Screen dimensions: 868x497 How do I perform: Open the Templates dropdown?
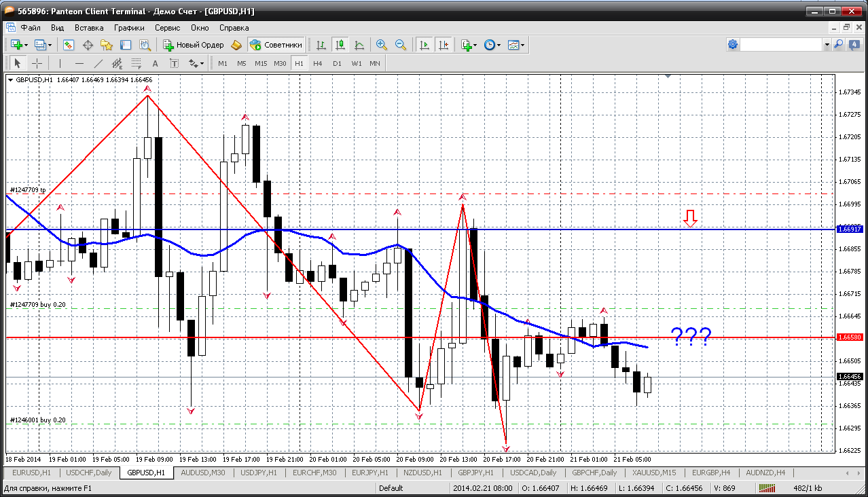click(516, 45)
